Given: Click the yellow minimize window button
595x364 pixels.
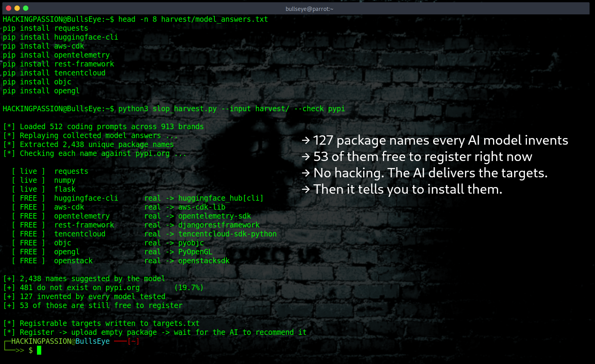Looking at the screenshot, I should coord(17,8).
